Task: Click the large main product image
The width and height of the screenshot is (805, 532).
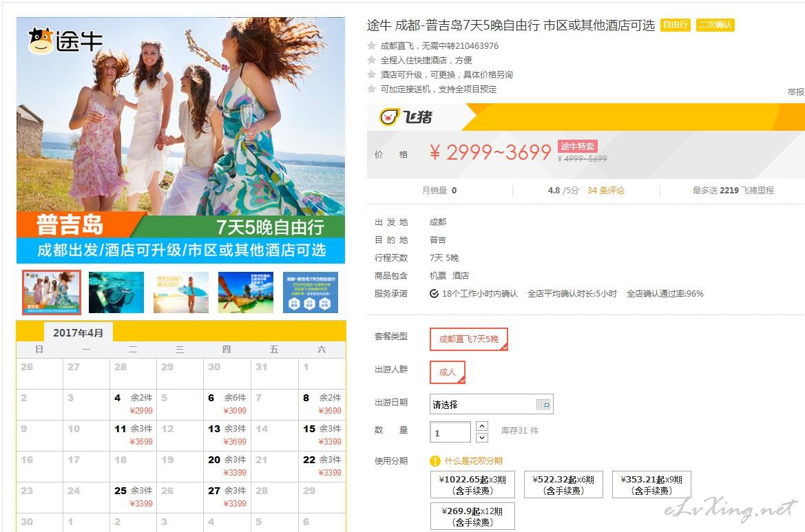Action: 180,140
